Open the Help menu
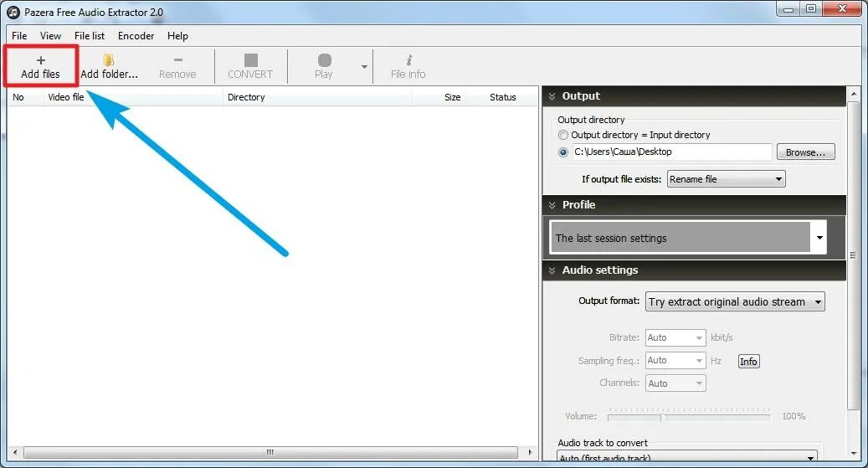 coord(177,36)
